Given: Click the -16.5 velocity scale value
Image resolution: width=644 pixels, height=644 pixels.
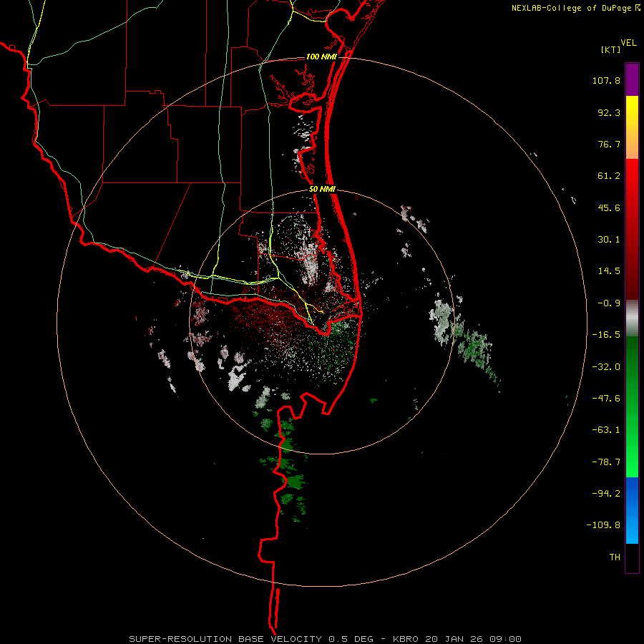Looking at the screenshot, I should click(606, 335).
